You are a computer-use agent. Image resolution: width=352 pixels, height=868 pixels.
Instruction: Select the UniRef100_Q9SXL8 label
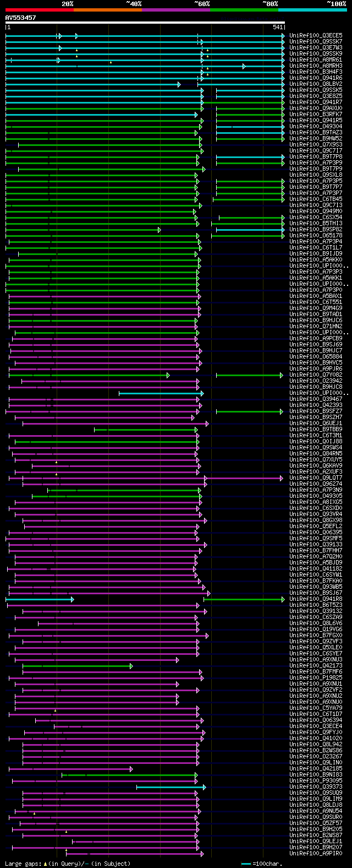(316, 175)
